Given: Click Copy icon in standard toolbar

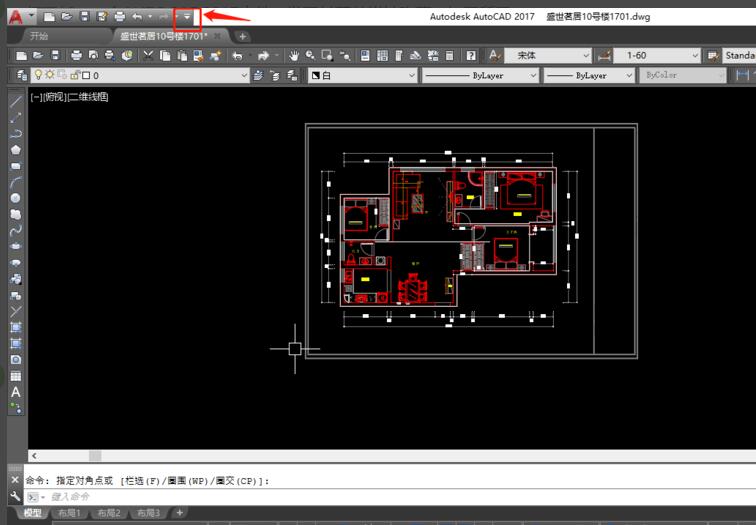Looking at the screenshot, I should coord(165,56).
